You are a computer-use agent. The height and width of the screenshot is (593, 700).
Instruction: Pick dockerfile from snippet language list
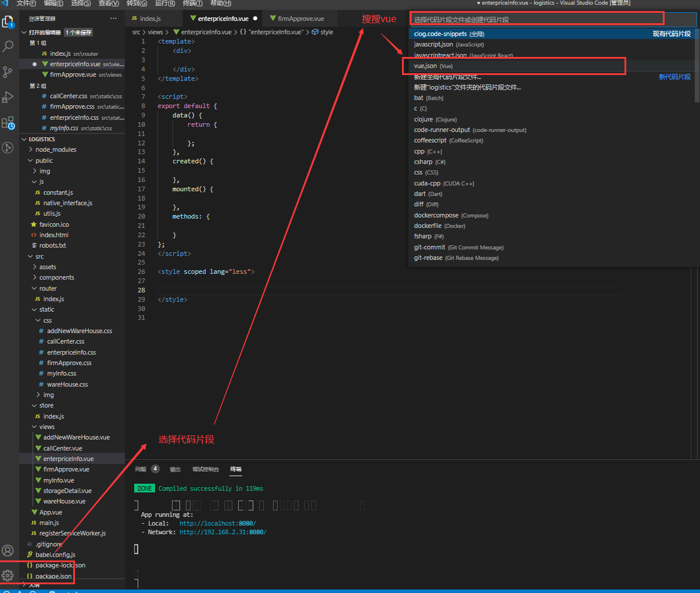pos(552,226)
